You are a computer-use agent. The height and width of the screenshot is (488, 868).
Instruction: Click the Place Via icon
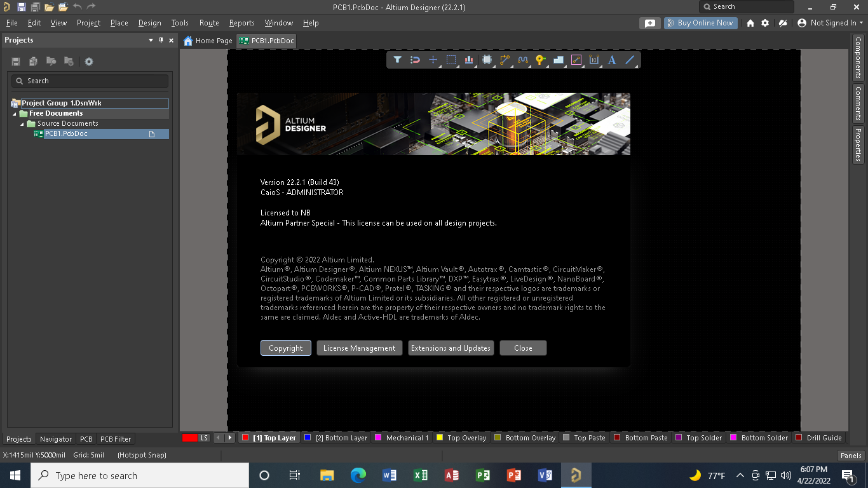point(541,60)
